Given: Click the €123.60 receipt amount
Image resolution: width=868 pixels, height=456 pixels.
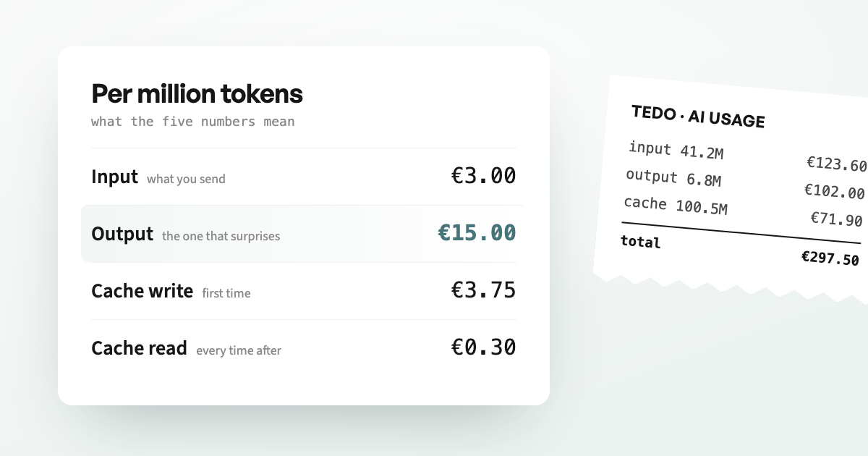Looking at the screenshot, I should (x=837, y=164).
